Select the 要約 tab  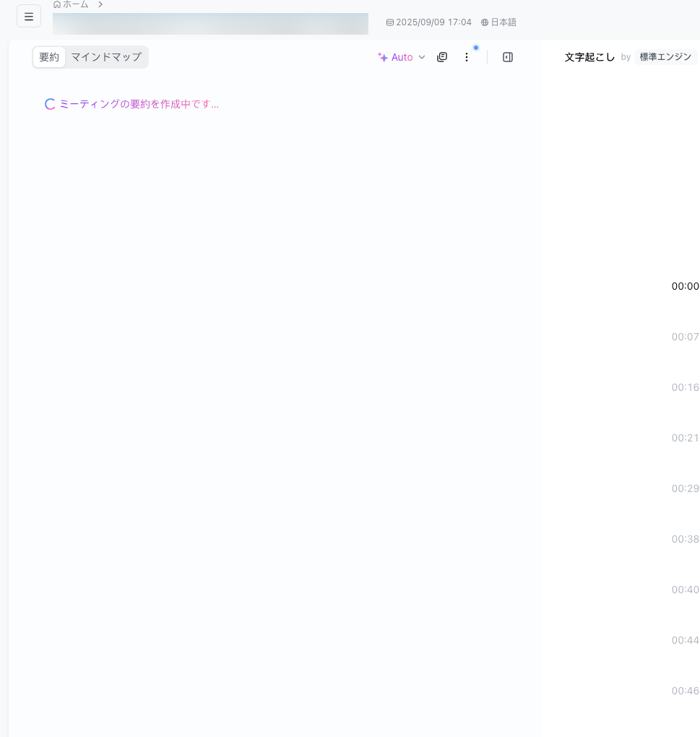49,57
